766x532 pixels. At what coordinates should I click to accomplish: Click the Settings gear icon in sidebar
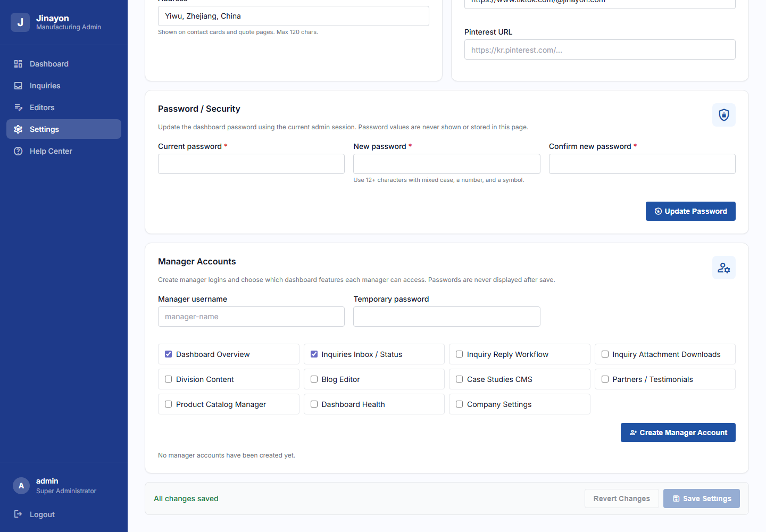(x=18, y=129)
